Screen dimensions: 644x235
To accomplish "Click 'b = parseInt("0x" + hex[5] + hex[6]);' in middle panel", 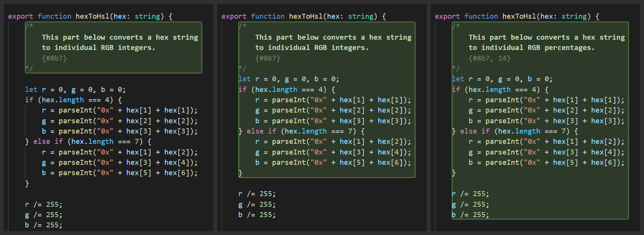I will 333,163.
